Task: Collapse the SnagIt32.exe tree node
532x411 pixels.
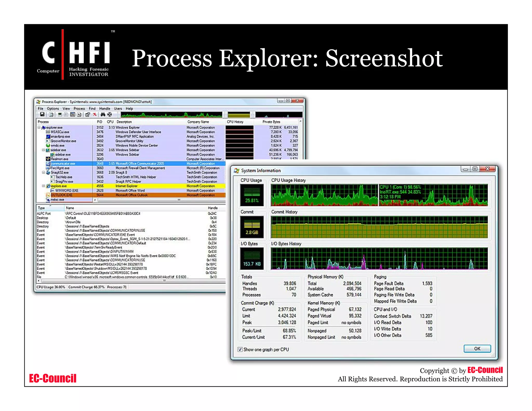Action: coord(43,173)
